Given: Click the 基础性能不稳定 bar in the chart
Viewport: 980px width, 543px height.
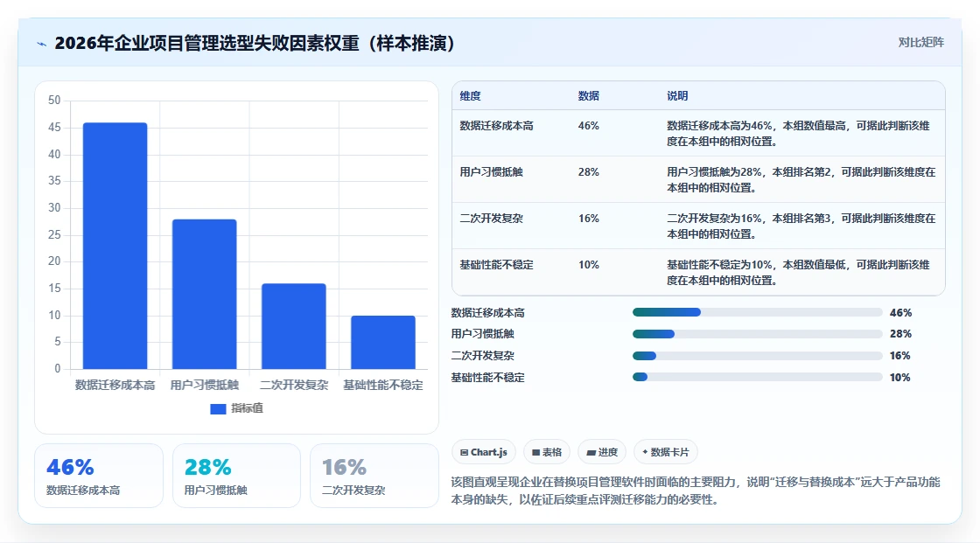Looking at the screenshot, I should point(383,342).
